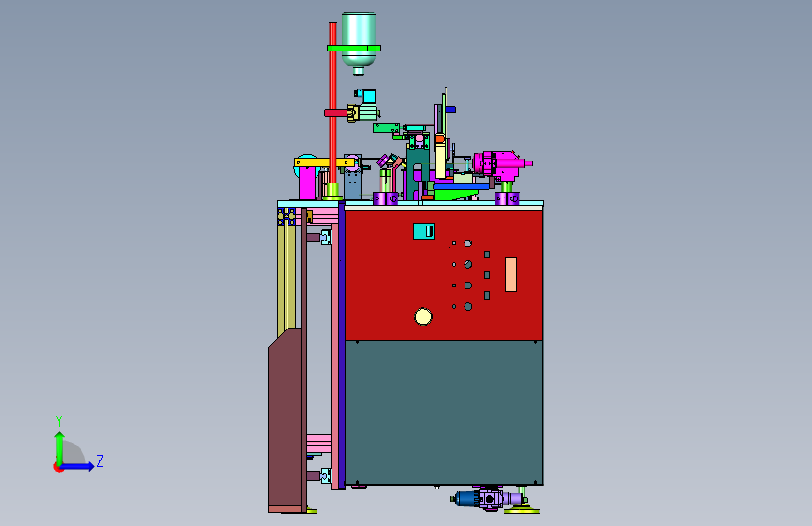
Task: Pick the light cyan tabletop plate
Action: pos(410,203)
